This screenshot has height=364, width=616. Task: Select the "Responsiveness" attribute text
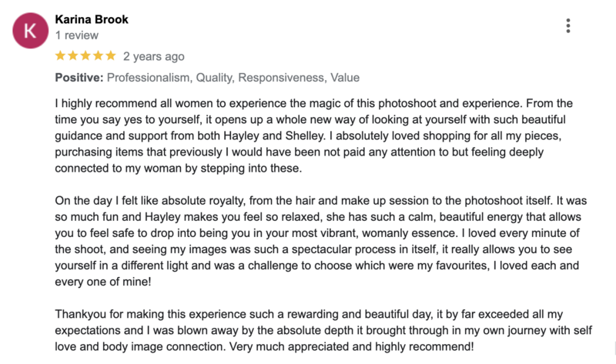pyautogui.click(x=282, y=78)
